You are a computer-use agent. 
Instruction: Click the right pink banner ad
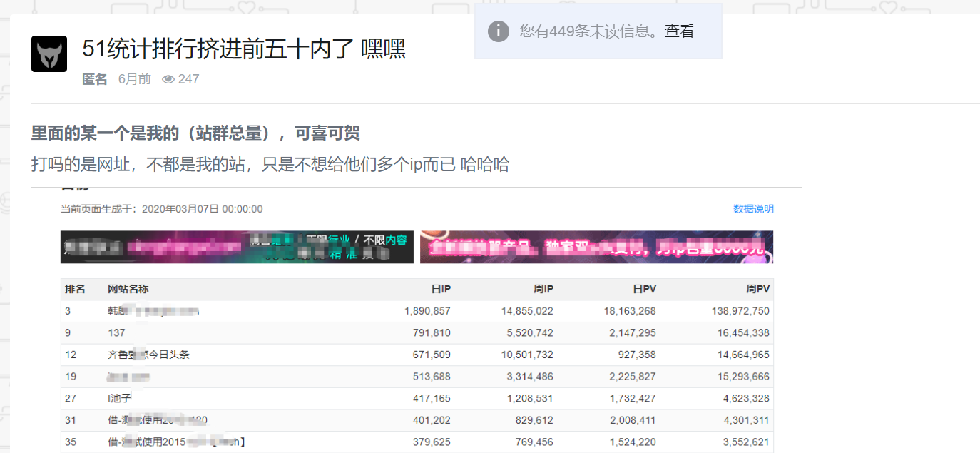pos(597,247)
